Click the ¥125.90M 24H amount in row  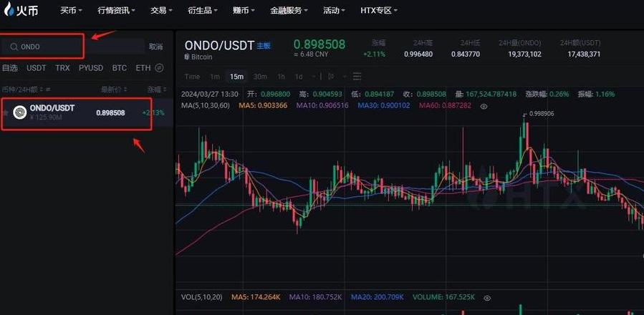click(45, 118)
